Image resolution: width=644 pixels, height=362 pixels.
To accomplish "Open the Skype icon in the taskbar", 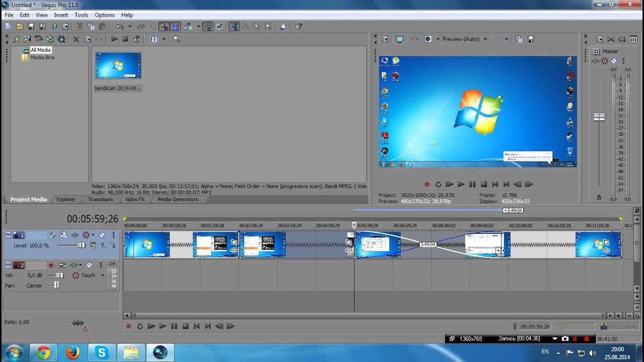I will click(x=102, y=353).
